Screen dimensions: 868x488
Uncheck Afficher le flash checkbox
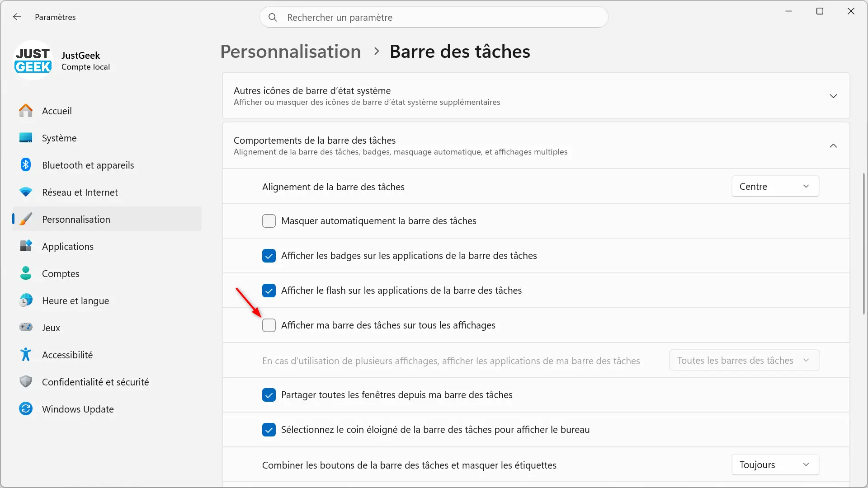click(x=269, y=291)
